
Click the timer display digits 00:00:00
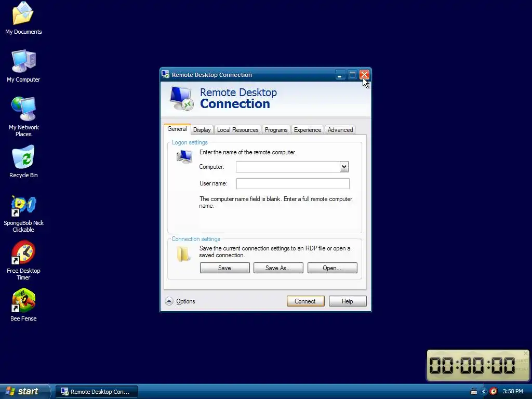click(472, 366)
